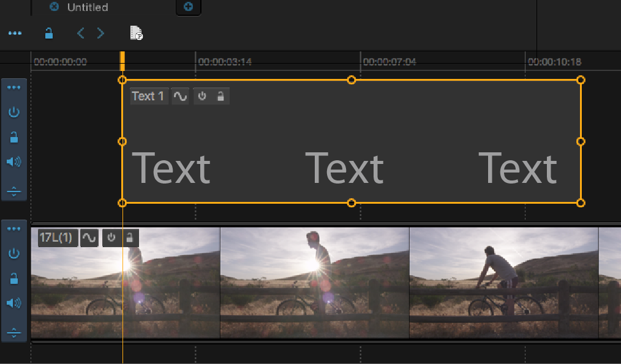Mute audio of the text track
621x364 pixels.
[14, 162]
